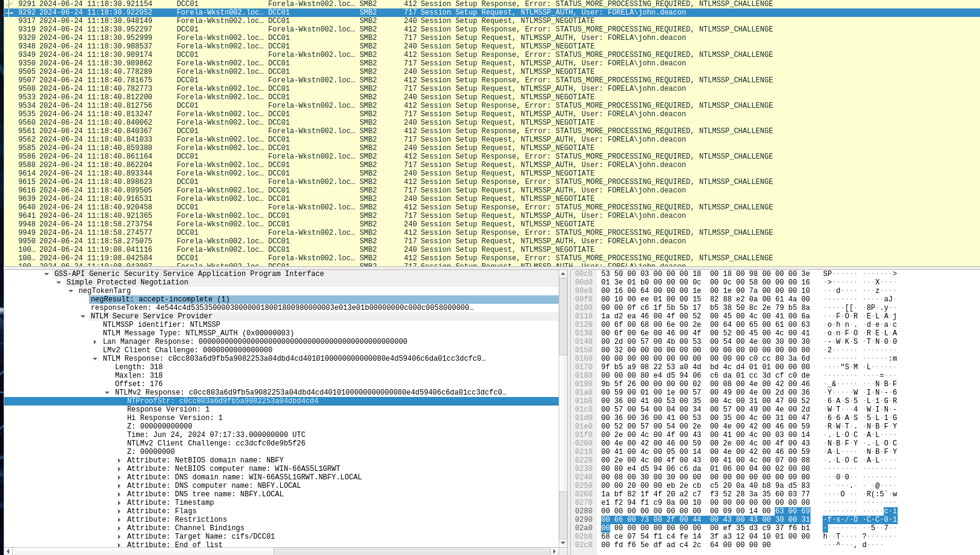Image resolution: width=980 pixels, height=555 pixels.
Task: Expand Attribute Flags row
Action: pos(119,511)
